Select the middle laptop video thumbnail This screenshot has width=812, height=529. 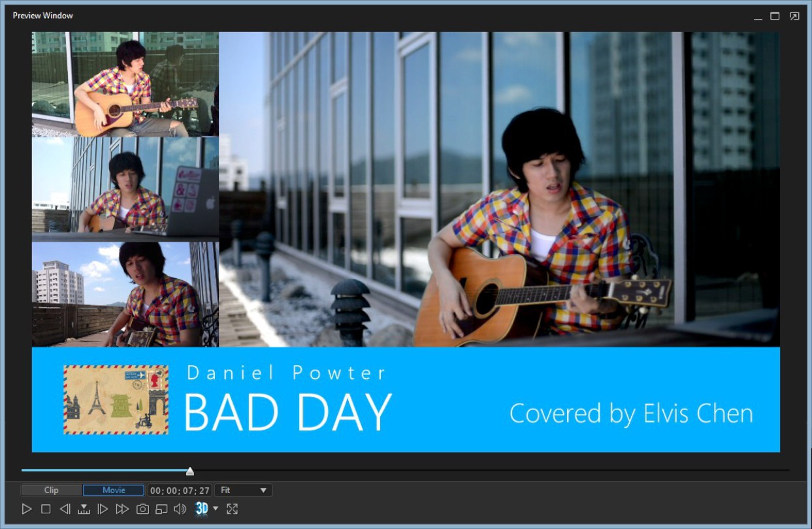125,189
